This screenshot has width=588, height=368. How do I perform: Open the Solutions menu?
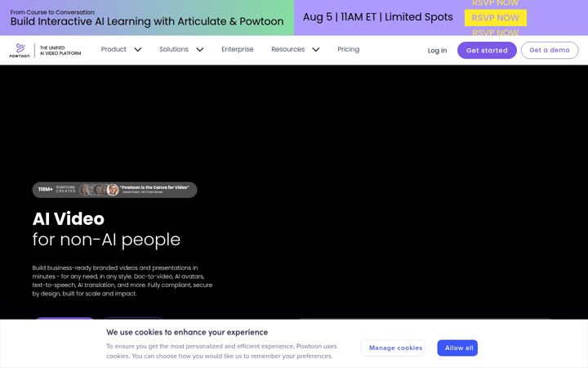(x=174, y=49)
